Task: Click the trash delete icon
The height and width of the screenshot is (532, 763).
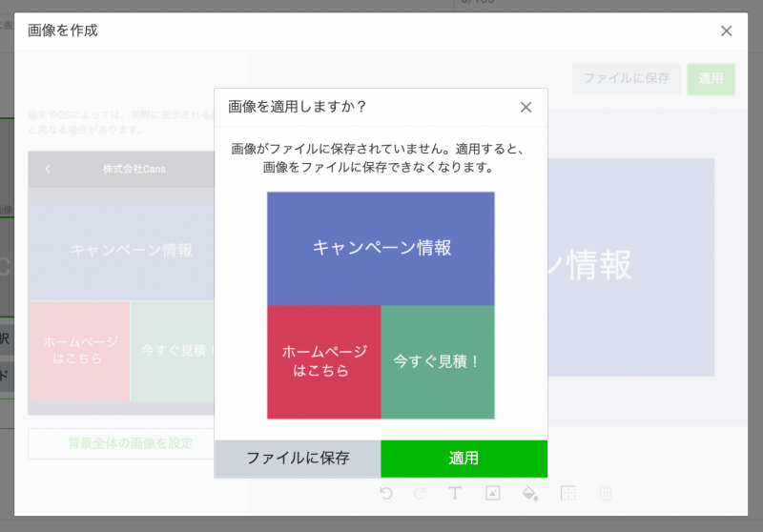Action: (605, 493)
